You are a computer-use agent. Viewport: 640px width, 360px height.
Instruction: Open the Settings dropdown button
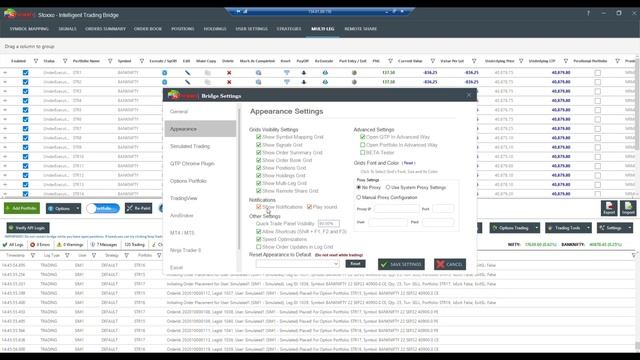tap(615, 228)
